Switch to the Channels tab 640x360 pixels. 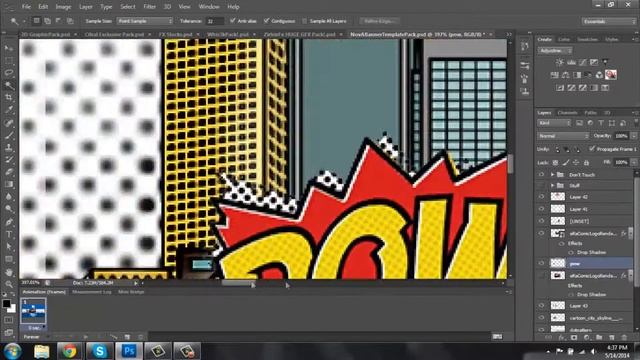click(567, 113)
